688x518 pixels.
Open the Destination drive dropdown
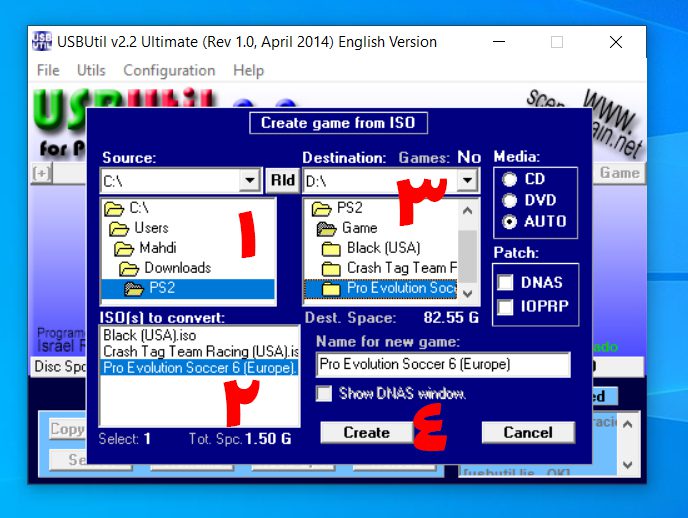tap(467, 180)
